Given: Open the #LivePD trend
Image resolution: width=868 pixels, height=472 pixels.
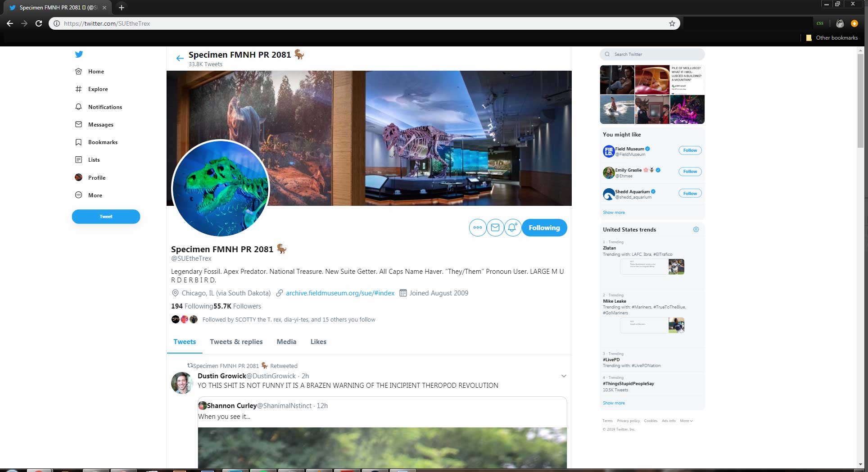Looking at the screenshot, I should 652,360.
